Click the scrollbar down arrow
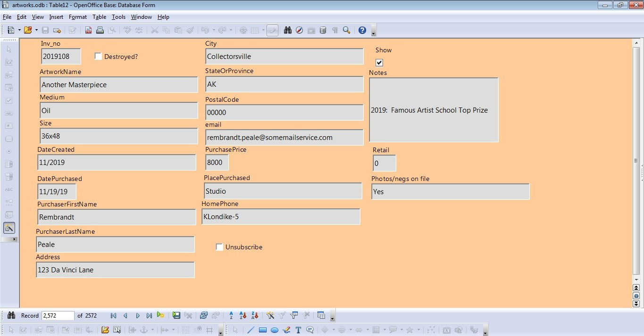The height and width of the screenshot is (336, 644). coord(636,279)
